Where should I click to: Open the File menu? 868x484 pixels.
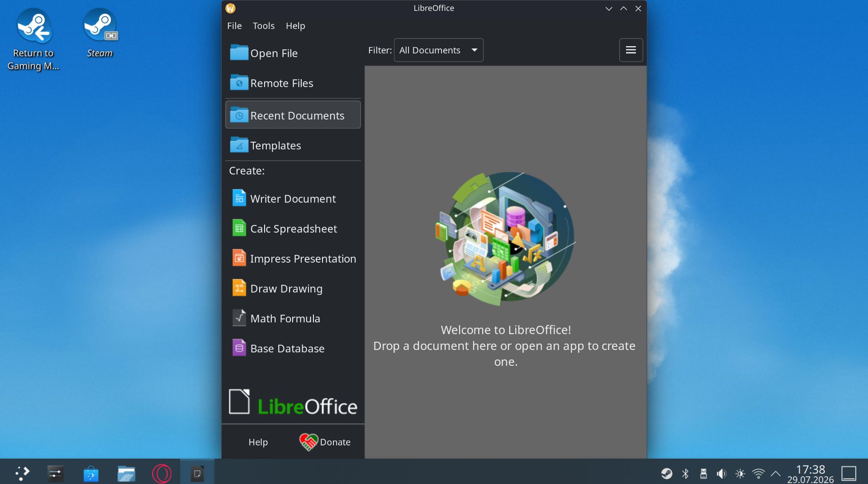(x=234, y=26)
